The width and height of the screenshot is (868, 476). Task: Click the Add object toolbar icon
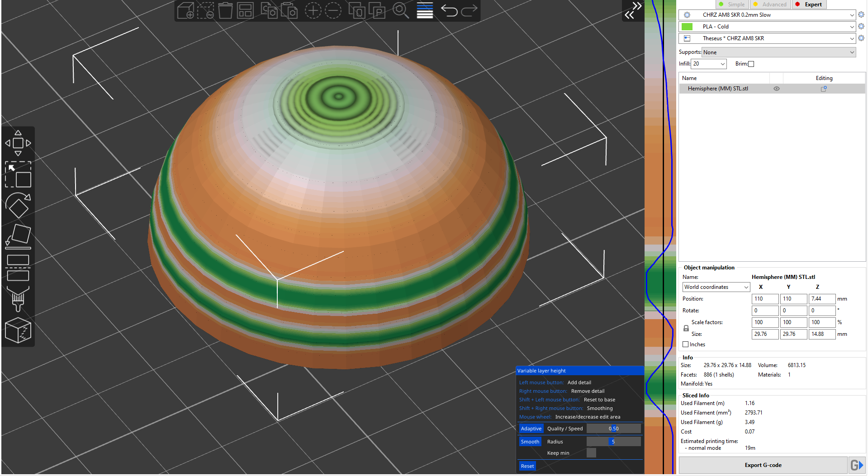185,10
